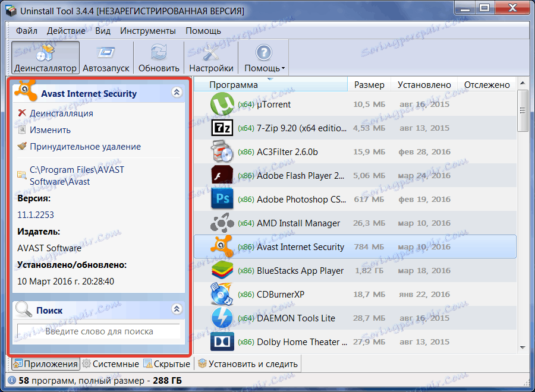Click the Изменить icon in side panel

click(x=22, y=130)
